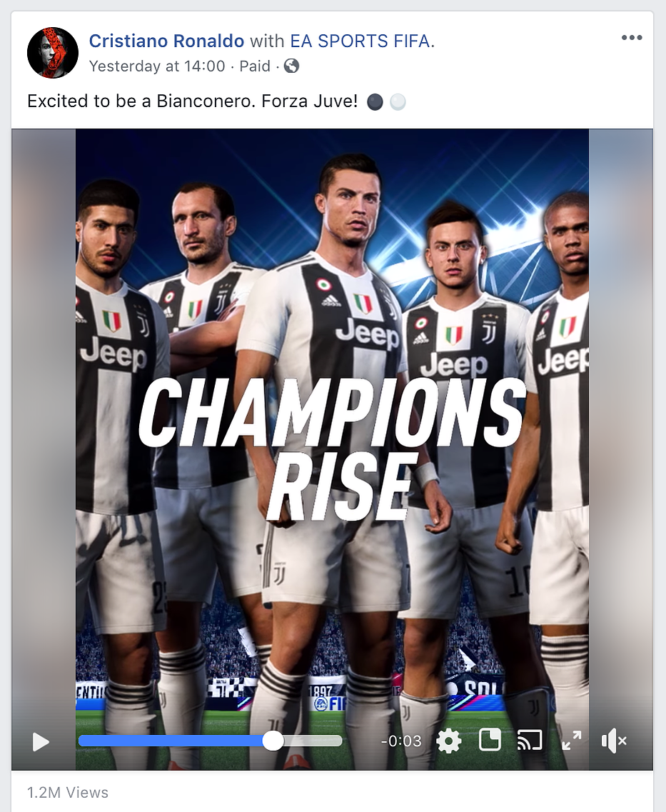Open post options three-dot menu
The image size is (666, 812).
632,38
